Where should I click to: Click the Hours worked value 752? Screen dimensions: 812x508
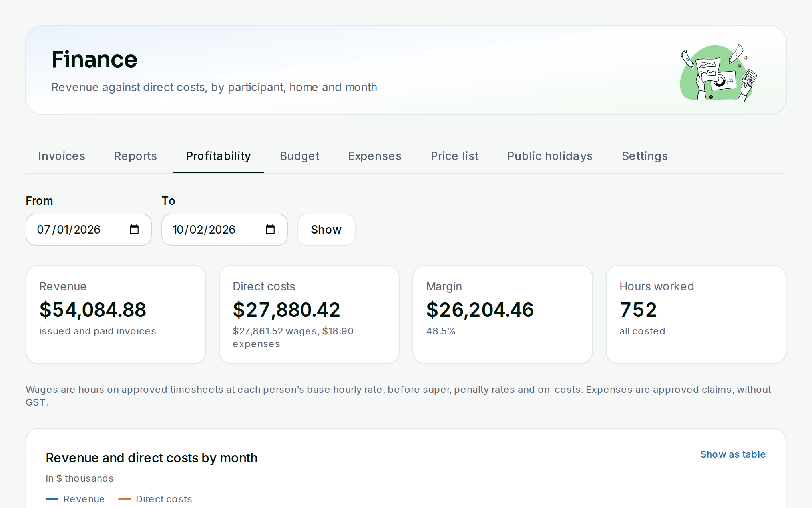point(638,310)
